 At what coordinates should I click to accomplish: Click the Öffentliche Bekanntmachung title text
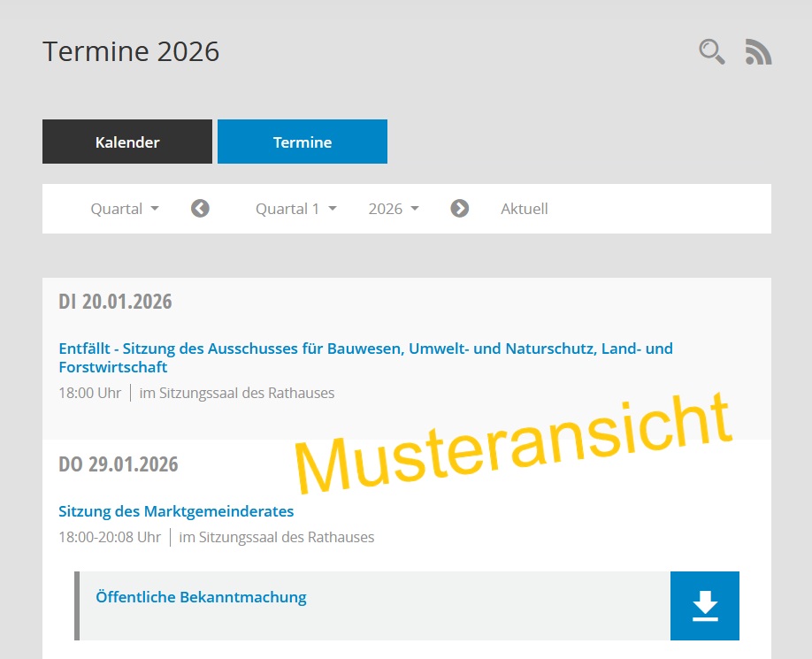(201, 597)
